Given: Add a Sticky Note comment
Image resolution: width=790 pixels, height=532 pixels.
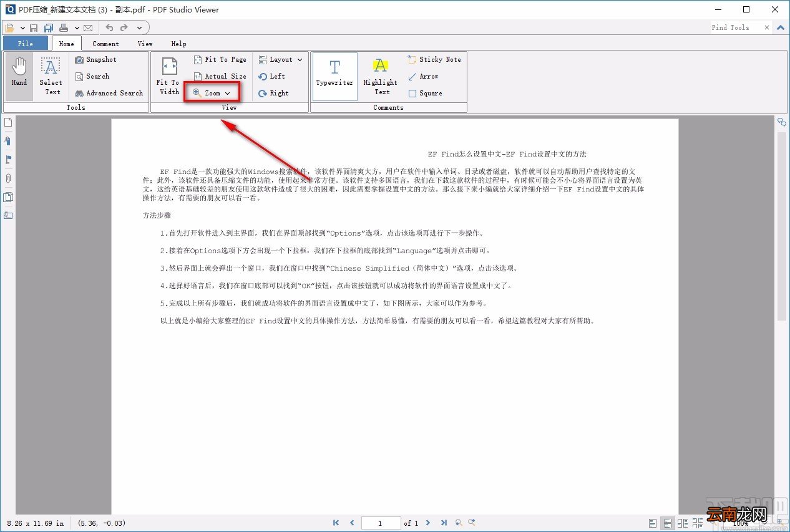Looking at the screenshot, I should [x=434, y=59].
